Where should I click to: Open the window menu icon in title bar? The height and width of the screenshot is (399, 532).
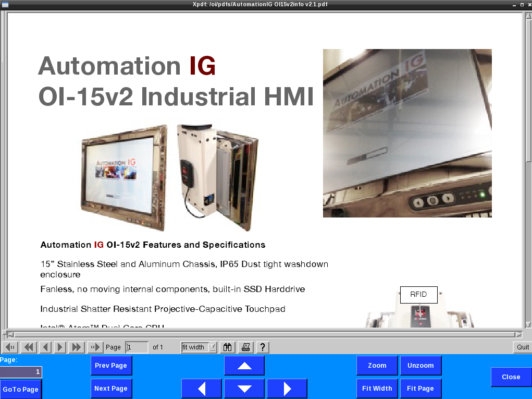coord(5,4)
